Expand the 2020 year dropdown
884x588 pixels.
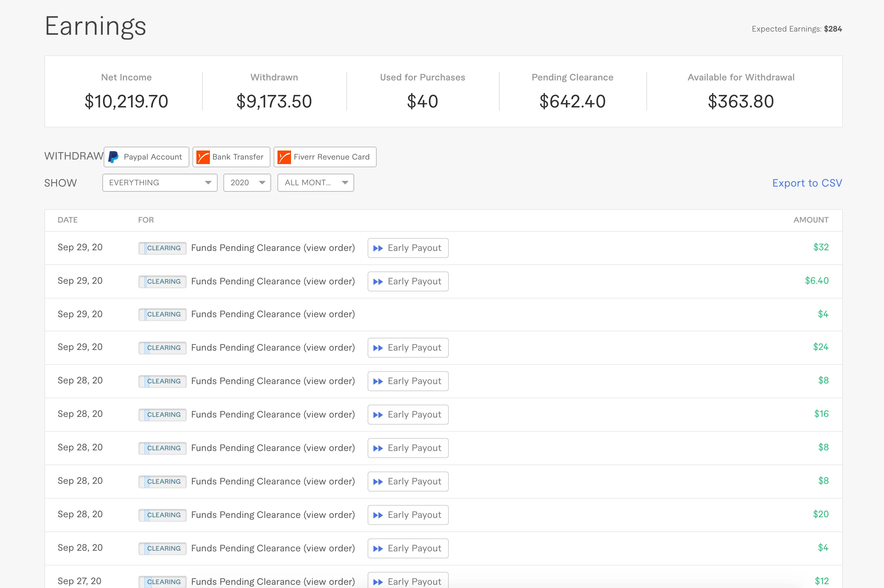[247, 183]
